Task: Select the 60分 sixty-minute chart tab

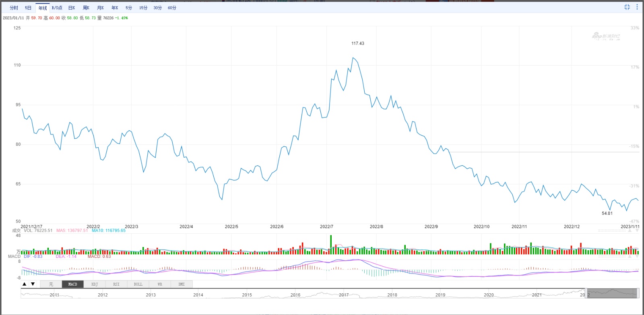Action: coord(172,8)
